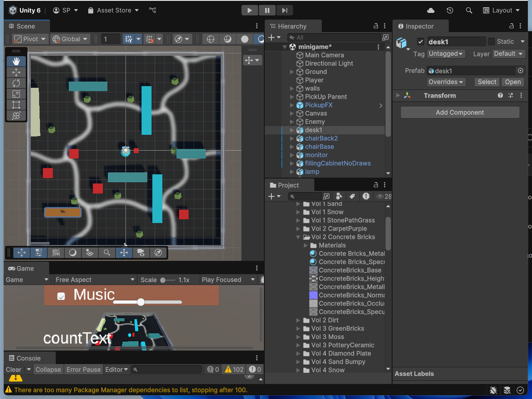
Task: Open Transform component help icon
Action: (500, 96)
